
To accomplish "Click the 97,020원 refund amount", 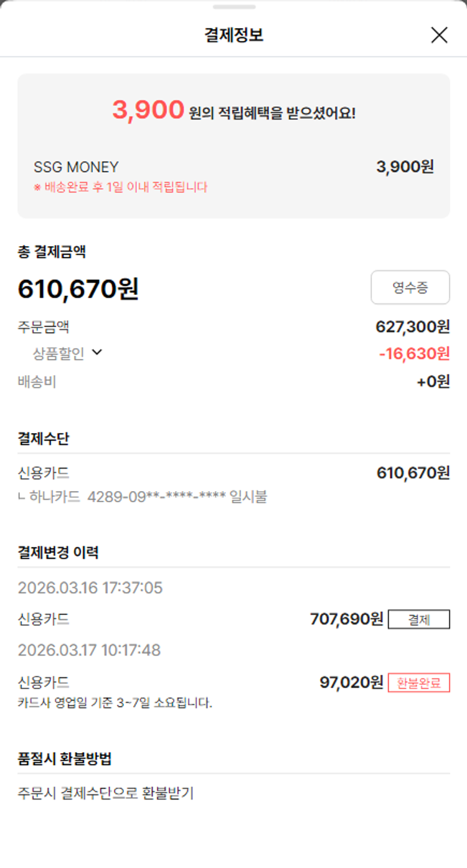I will point(351,682).
